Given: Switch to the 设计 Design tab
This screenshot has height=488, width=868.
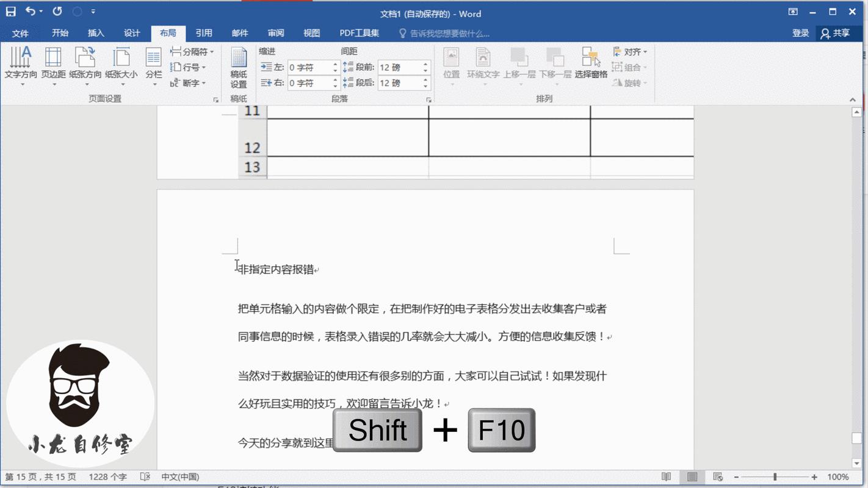Looking at the screenshot, I should [132, 34].
